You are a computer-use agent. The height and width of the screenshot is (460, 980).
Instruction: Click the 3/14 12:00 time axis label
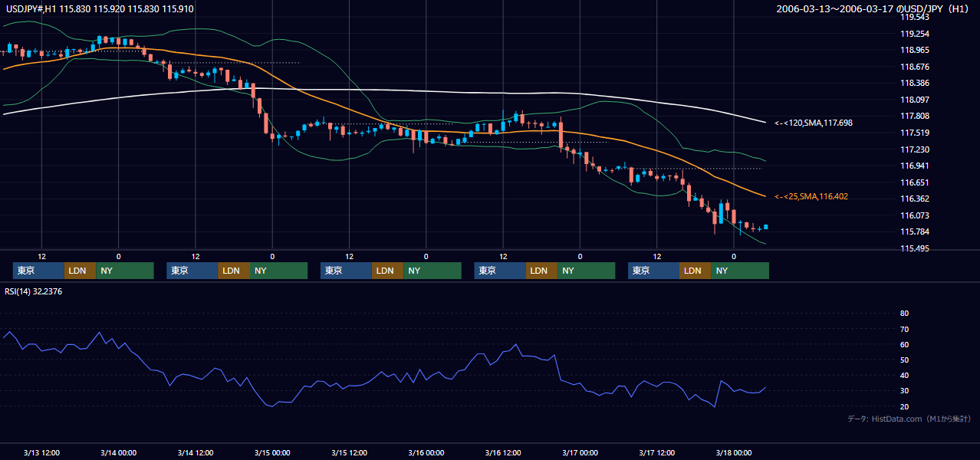[196, 452]
